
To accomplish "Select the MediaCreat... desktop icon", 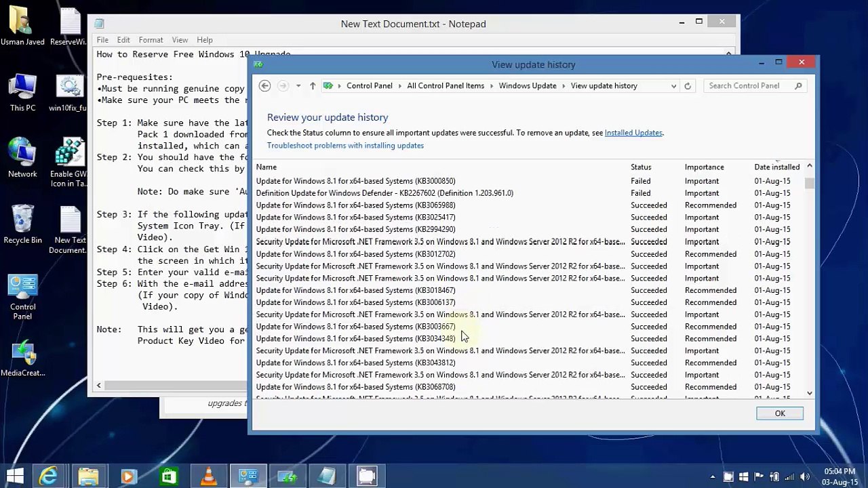I will click(22, 359).
